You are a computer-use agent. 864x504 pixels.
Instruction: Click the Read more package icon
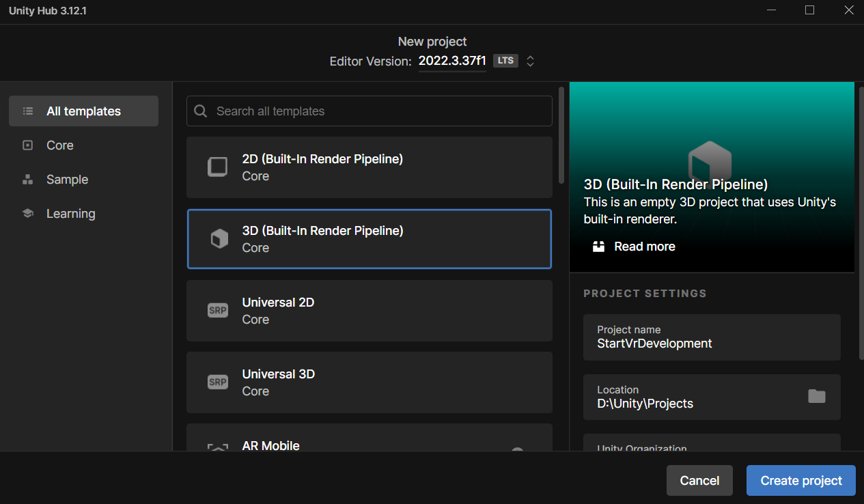pos(599,247)
